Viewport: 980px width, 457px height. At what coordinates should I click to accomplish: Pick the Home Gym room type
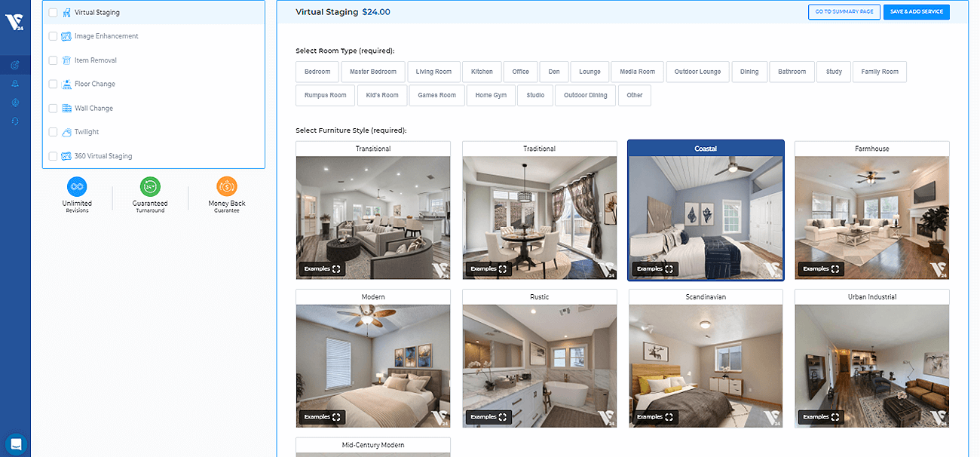point(491,95)
